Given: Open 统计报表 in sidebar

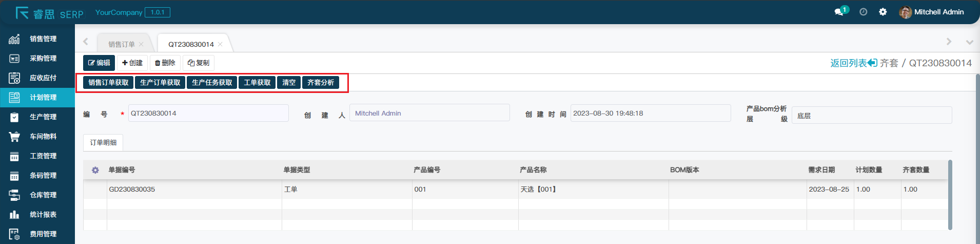Looking at the screenshot, I should [43, 215].
